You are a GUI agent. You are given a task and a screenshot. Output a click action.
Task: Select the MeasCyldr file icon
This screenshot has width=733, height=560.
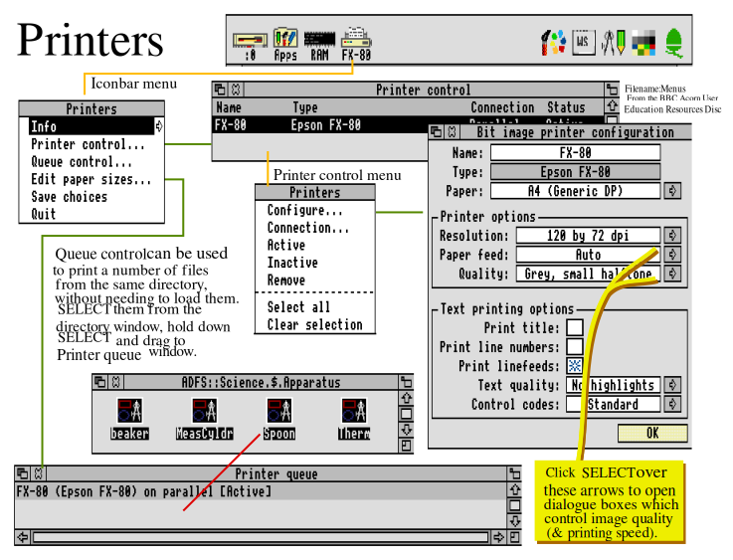click(204, 419)
